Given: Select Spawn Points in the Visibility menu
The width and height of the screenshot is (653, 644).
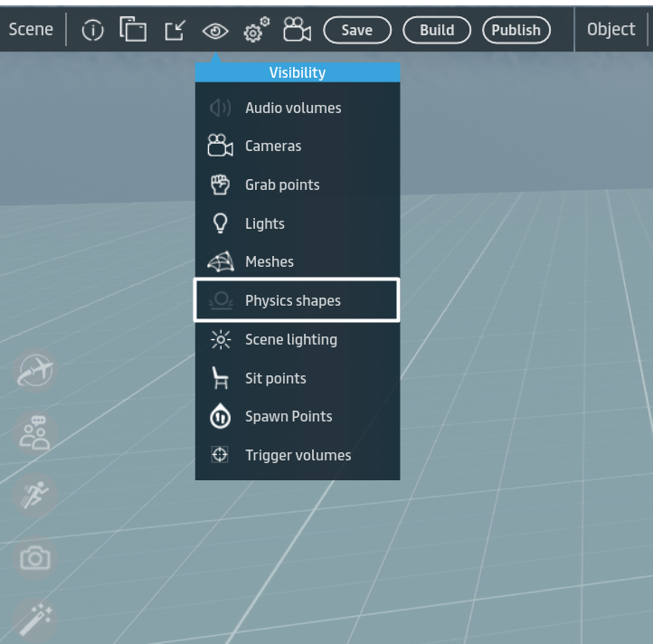Looking at the screenshot, I should coord(289,416).
